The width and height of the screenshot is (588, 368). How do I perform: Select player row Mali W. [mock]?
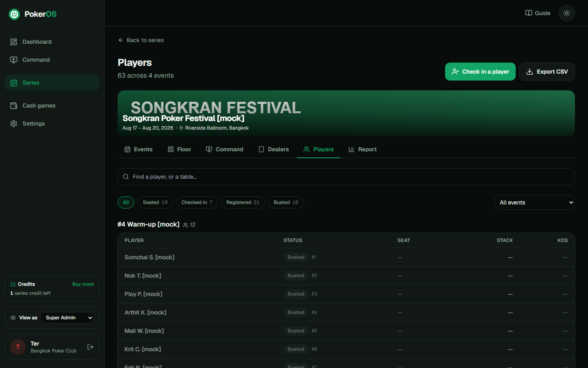[x=346, y=331]
